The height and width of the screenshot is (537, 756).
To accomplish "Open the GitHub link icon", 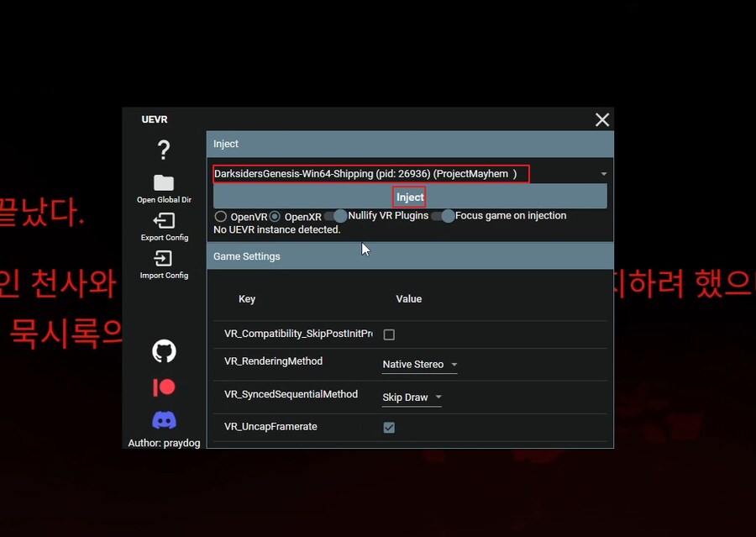I will click(164, 350).
